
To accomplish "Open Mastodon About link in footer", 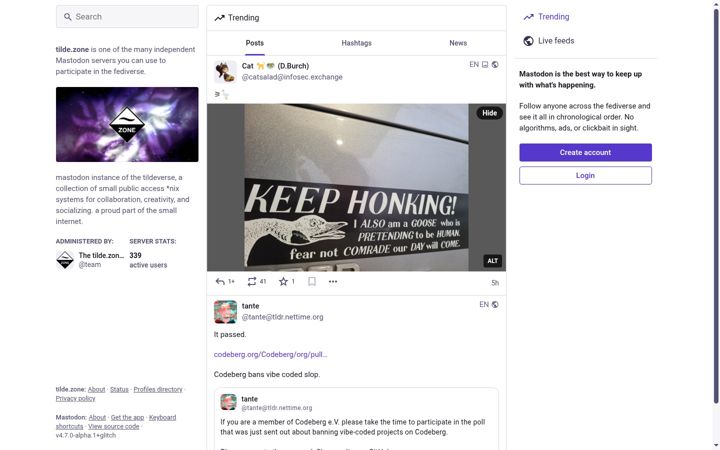I will [97, 417].
